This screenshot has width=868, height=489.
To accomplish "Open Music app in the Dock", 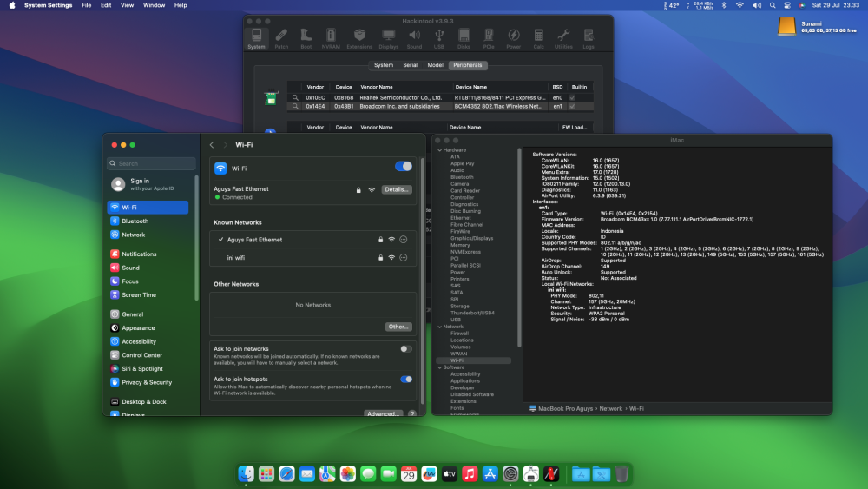I will (470, 474).
